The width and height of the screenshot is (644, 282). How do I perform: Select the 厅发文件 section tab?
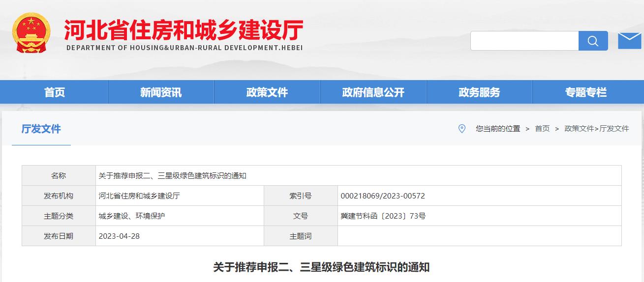(x=41, y=129)
